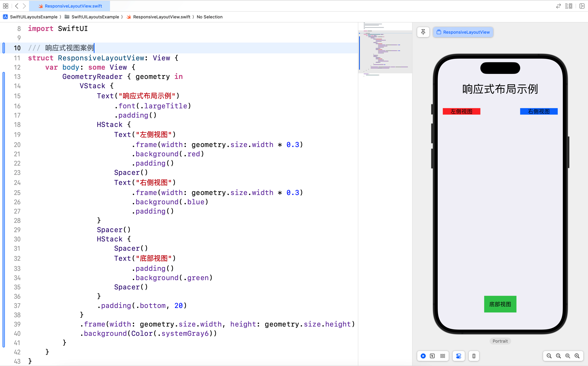
Task: Open the related items grid menu
Action: click(x=6, y=6)
